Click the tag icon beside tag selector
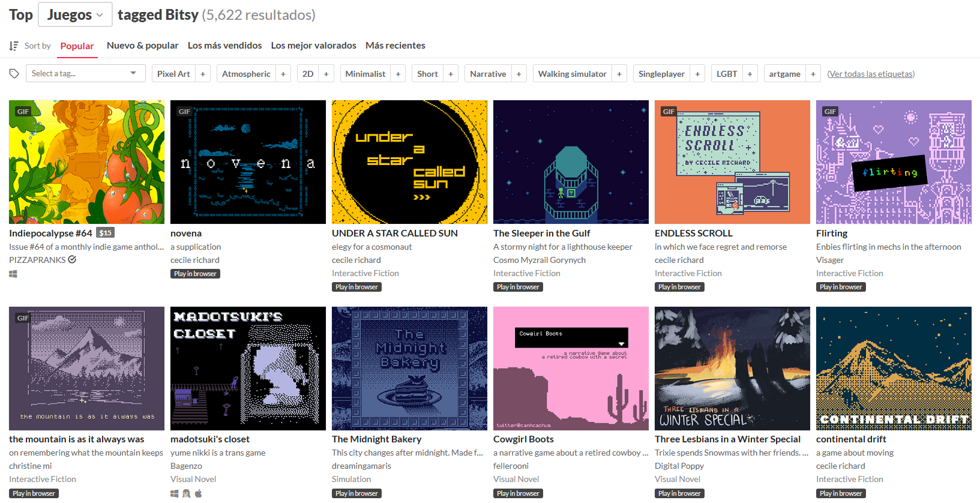 pyautogui.click(x=14, y=74)
